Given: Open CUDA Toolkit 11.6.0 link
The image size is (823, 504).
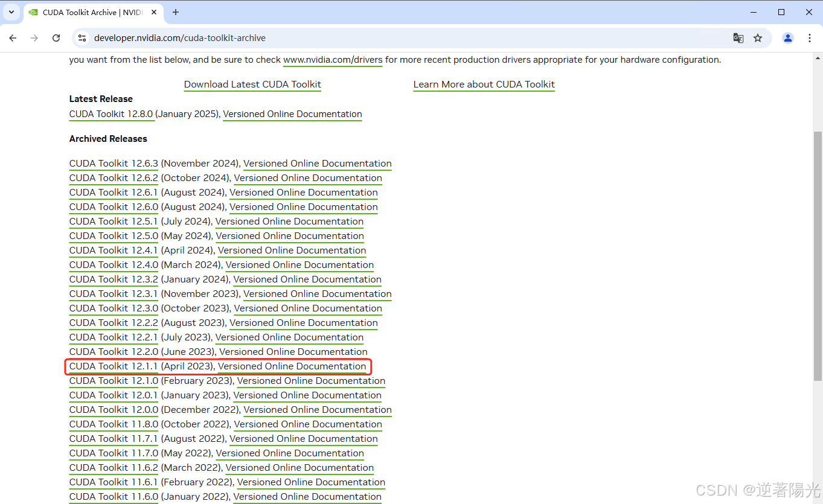Looking at the screenshot, I should [x=114, y=497].
